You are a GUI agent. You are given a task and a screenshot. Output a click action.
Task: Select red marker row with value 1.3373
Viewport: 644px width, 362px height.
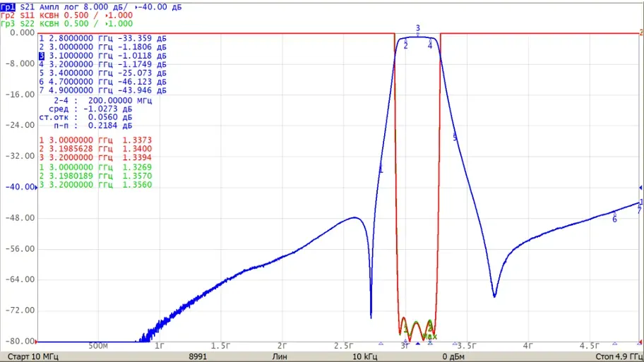coord(95,140)
